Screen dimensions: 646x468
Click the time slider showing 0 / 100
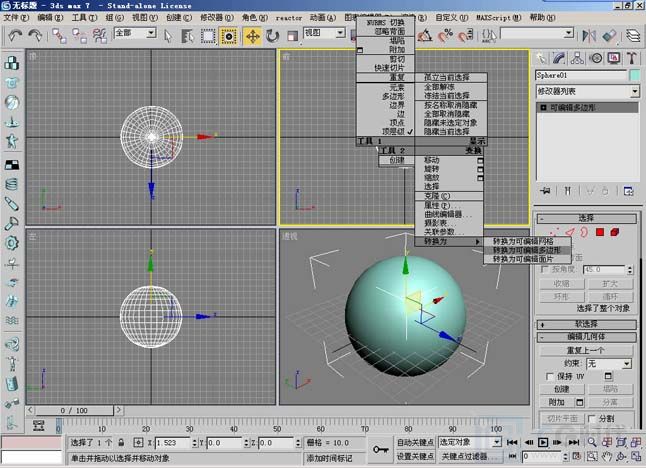74,410
